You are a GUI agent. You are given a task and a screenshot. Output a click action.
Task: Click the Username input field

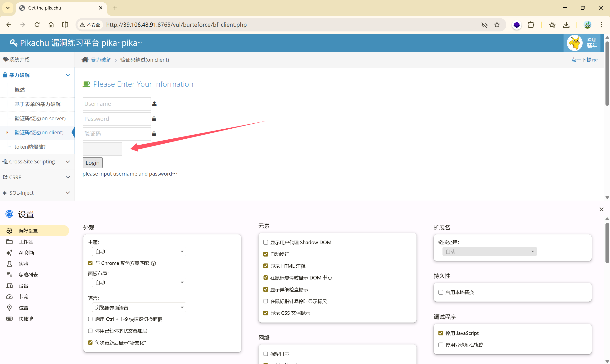pos(117,104)
